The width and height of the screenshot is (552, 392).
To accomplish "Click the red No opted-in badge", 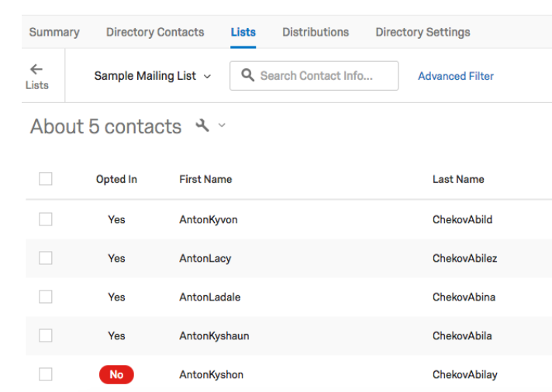I will click(116, 374).
